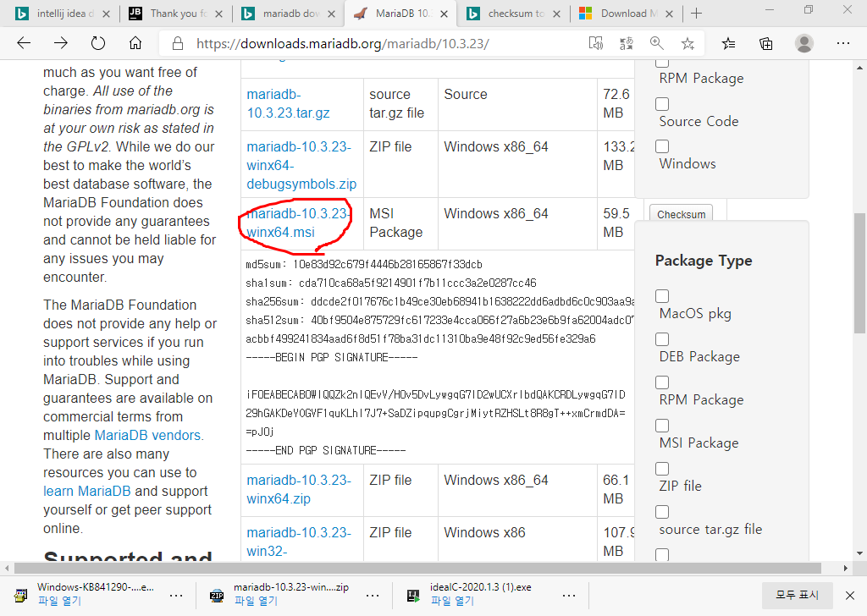
Task: Open file for Windows-KB841290 download
Action: tap(60, 601)
